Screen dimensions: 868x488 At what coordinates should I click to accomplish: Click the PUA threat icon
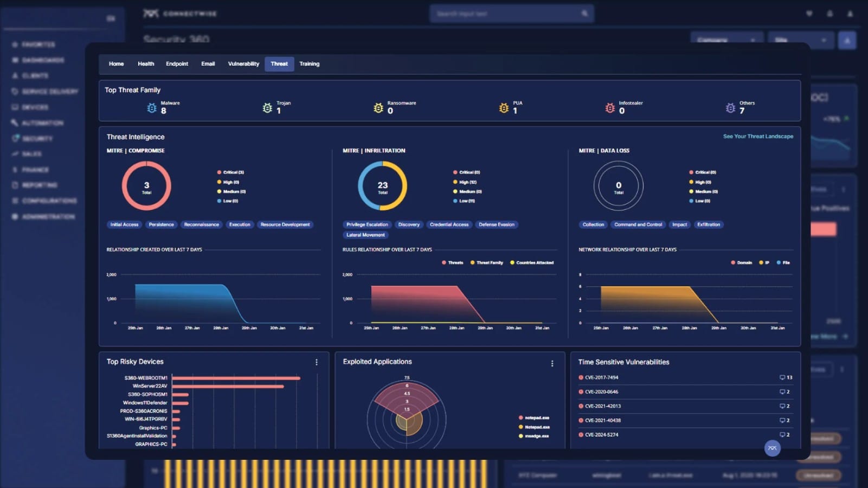(504, 108)
